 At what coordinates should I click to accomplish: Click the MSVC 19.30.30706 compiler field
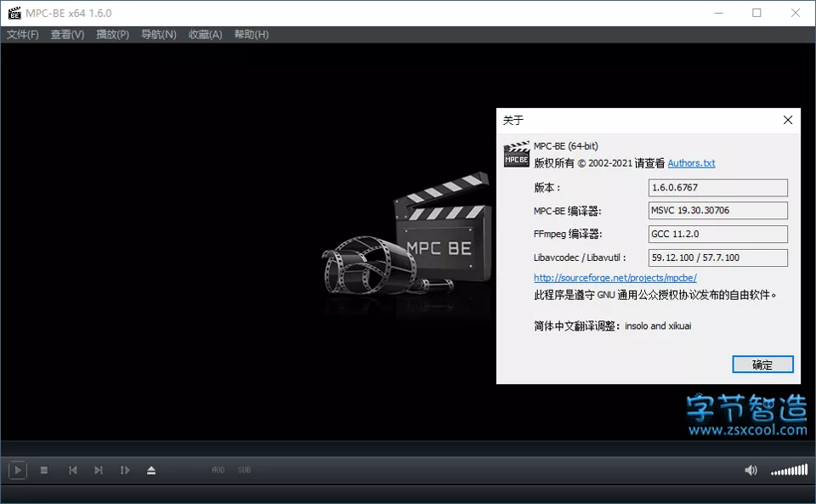pyautogui.click(x=717, y=211)
